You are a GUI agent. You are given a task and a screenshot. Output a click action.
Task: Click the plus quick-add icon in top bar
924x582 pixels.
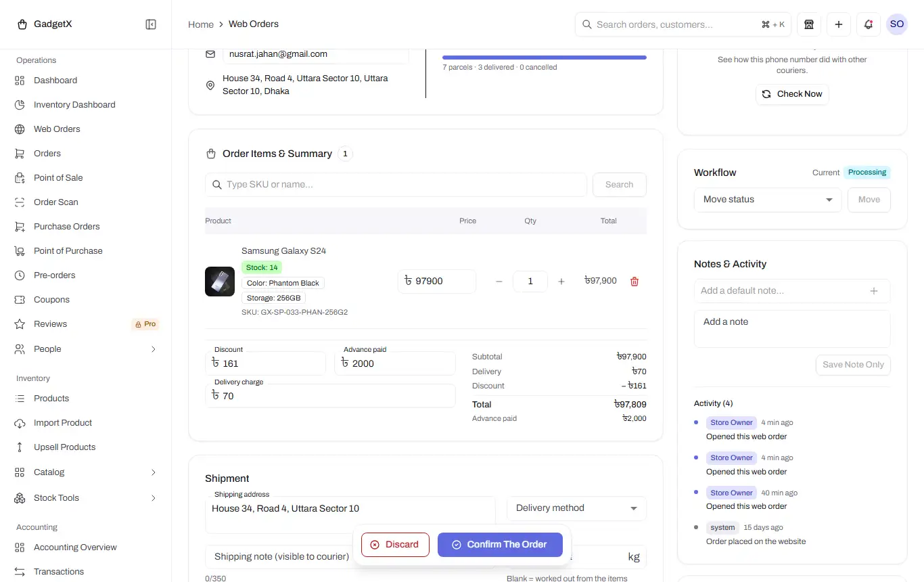[839, 24]
